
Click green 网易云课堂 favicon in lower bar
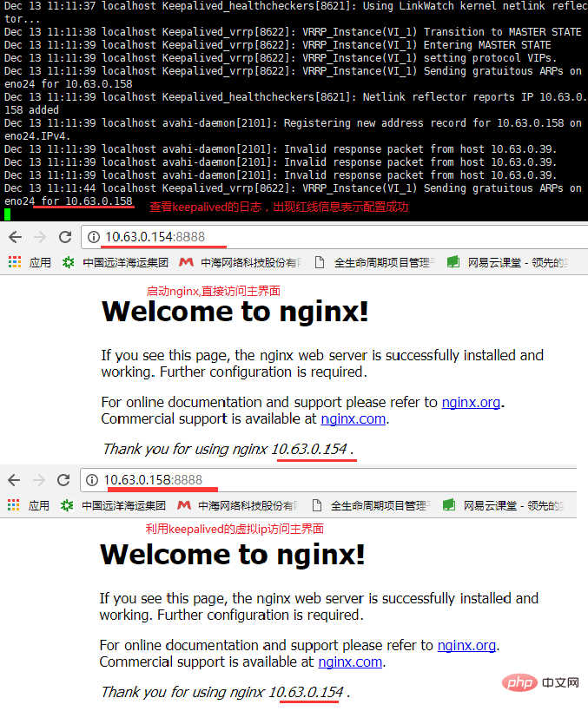pyautogui.click(x=449, y=504)
